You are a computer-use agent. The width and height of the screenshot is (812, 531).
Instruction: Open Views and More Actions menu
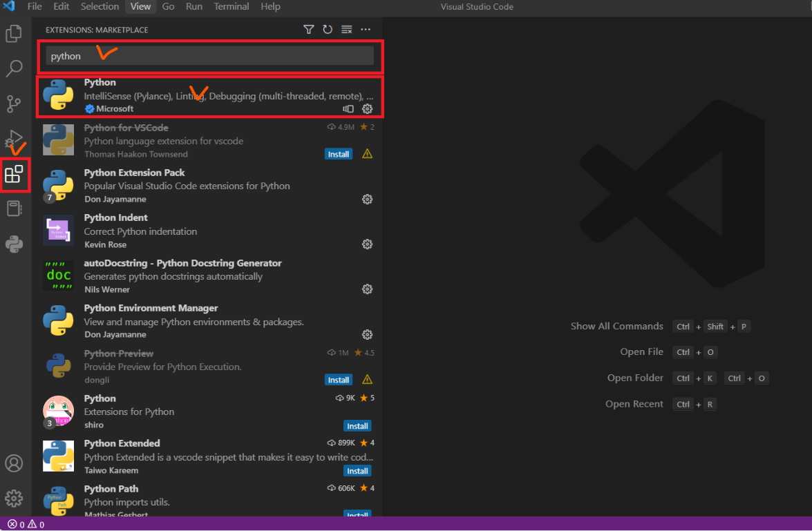[x=366, y=30]
